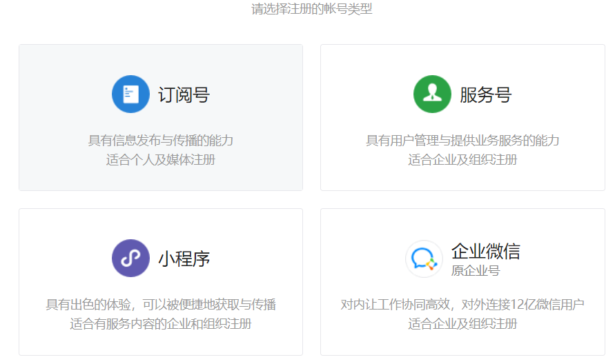
Task: Click the blue 订阅号 document icon
Action: coord(130,94)
